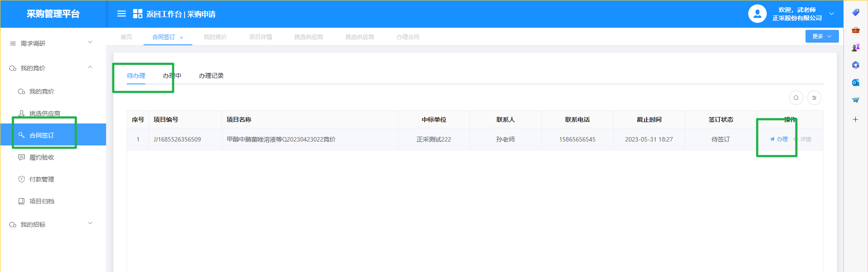The height and width of the screenshot is (272, 868).
Task: Switch to the 办理中 tab
Action: pyautogui.click(x=172, y=76)
